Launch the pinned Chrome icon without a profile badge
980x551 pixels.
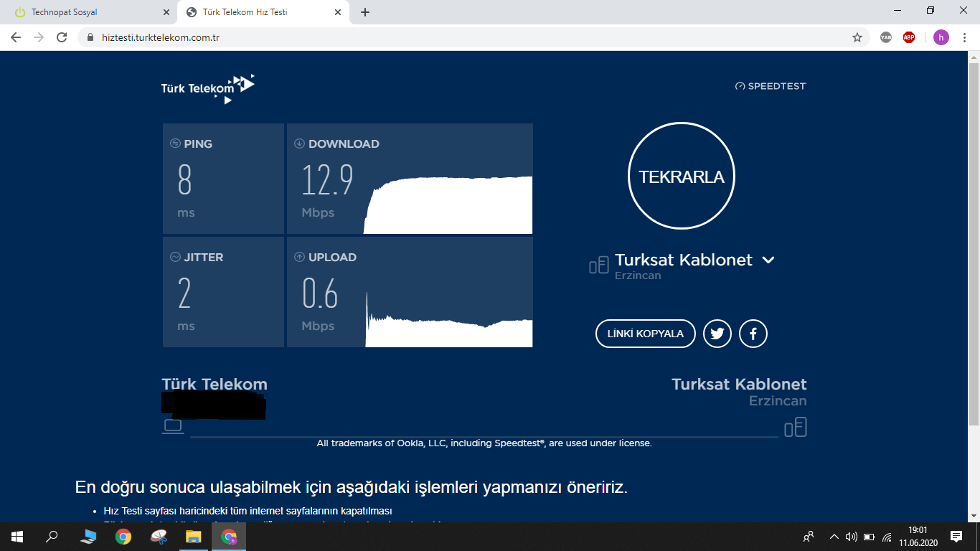coord(123,536)
